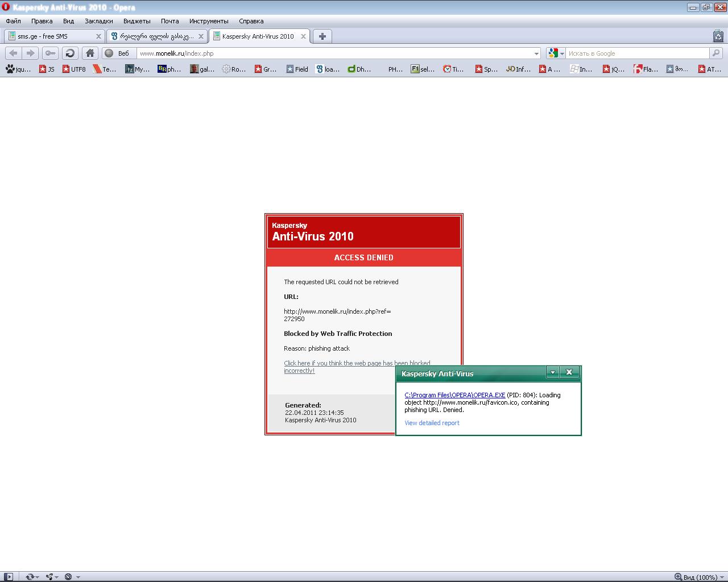Screen dimensions: 728x582
Task: Open the Field bookmark
Action: pyautogui.click(x=297, y=69)
